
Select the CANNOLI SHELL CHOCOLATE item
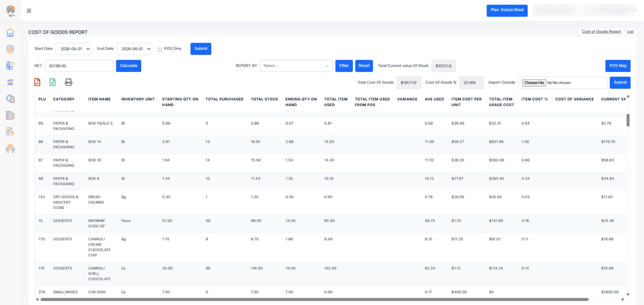click(99, 274)
